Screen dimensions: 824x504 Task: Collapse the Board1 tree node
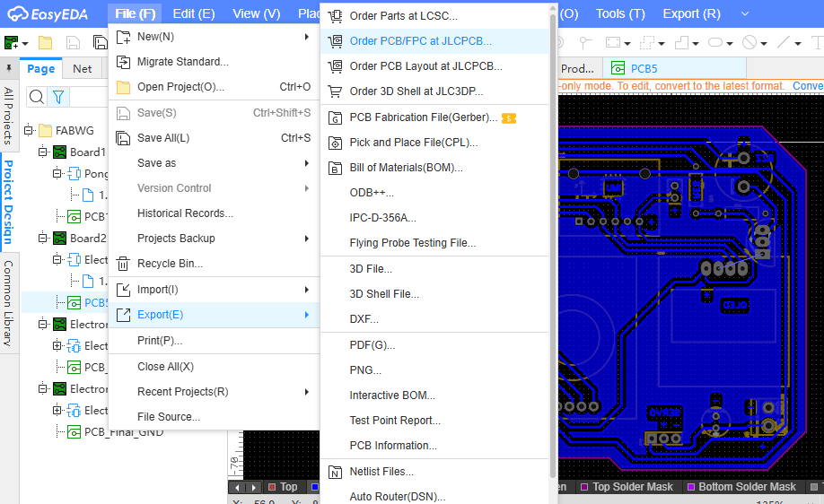[43, 152]
